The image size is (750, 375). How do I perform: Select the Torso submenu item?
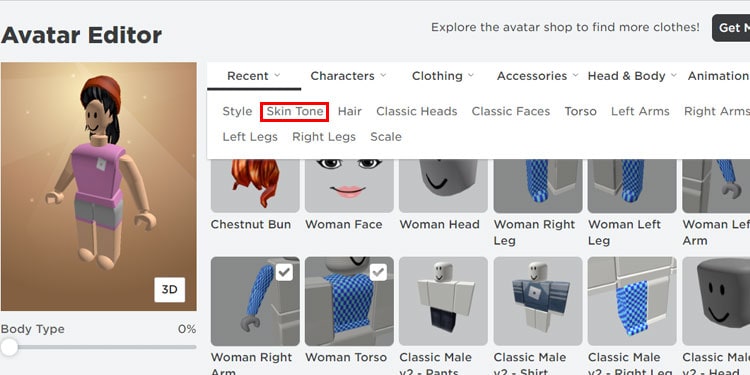[x=581, y=111]
